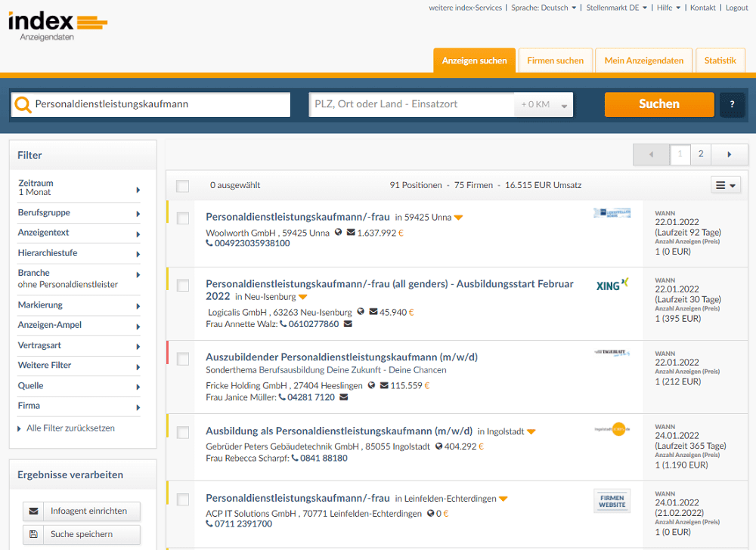Open the Sprache: Deutsch dropdown
This screenshot has height=550, width=756.
(x=544, y=8)
